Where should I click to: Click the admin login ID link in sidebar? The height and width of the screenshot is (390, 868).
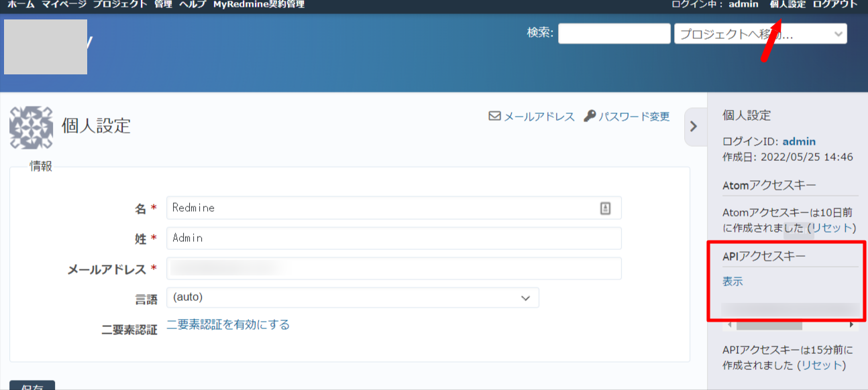(799, 141)
